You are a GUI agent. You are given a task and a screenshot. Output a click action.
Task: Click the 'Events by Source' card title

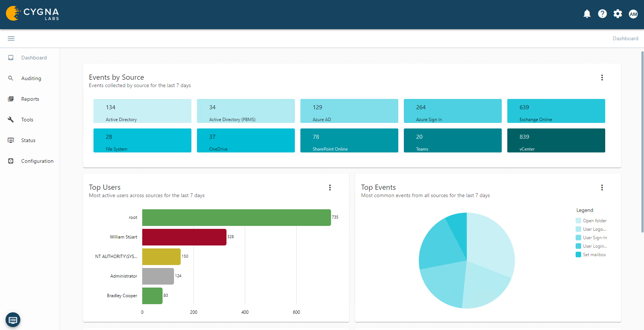116,78
